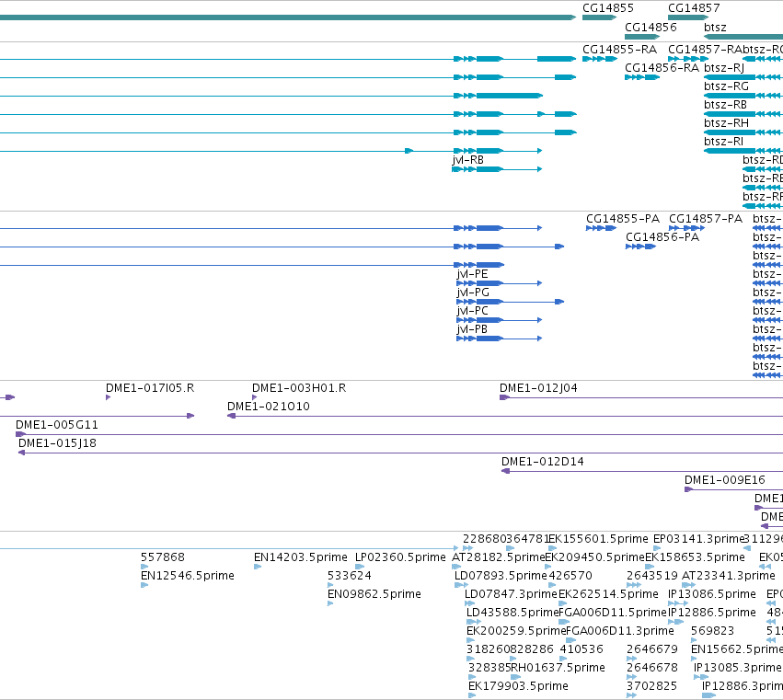
Task: Open EST FGA006D11.5prime
Action: [613, 613]
